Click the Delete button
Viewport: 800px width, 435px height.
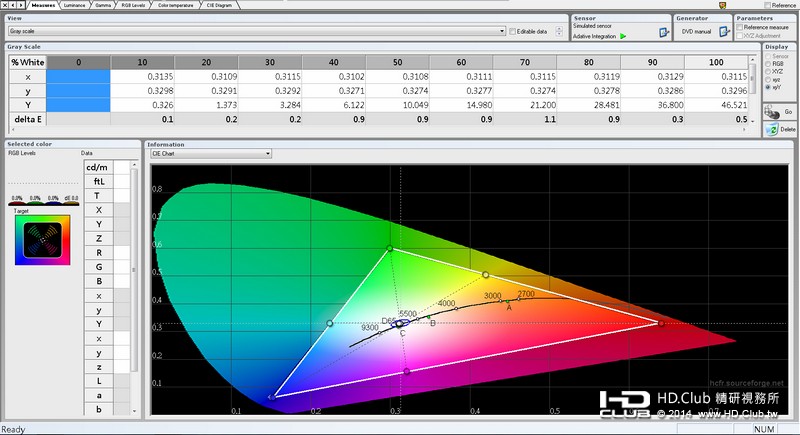pyautogui.click(x=780, y=130)
